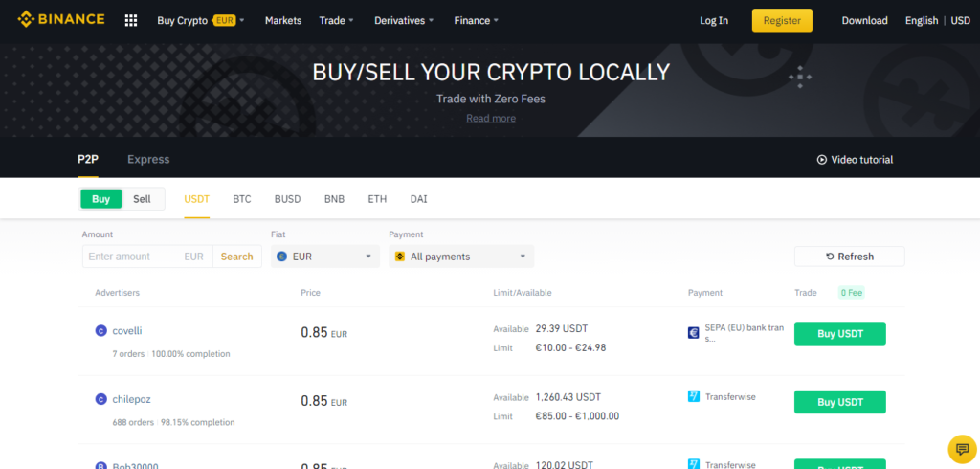Open the Download page
Viewport: 980px width, 469px height.
(x=864, y=21)
